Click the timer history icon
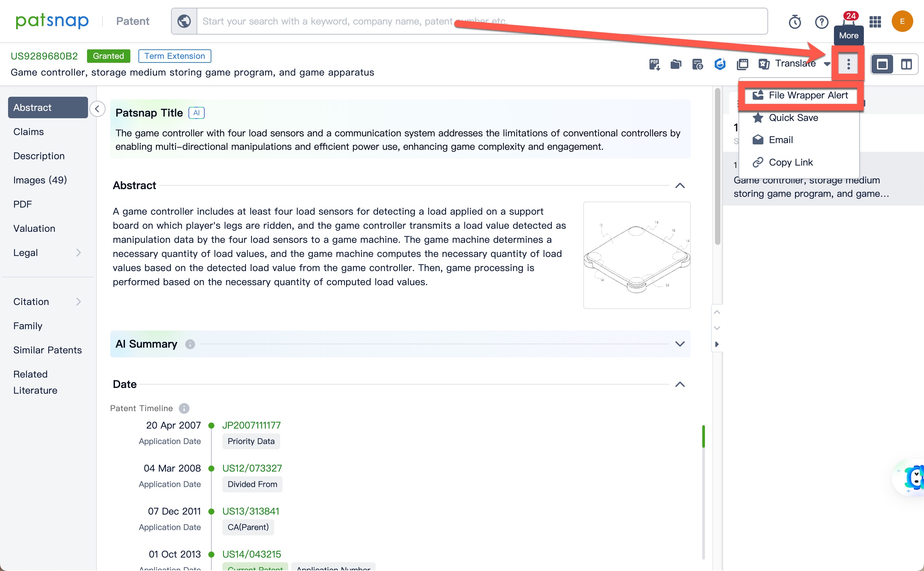Viewport: 924px width, 571px height. point(795,21)
